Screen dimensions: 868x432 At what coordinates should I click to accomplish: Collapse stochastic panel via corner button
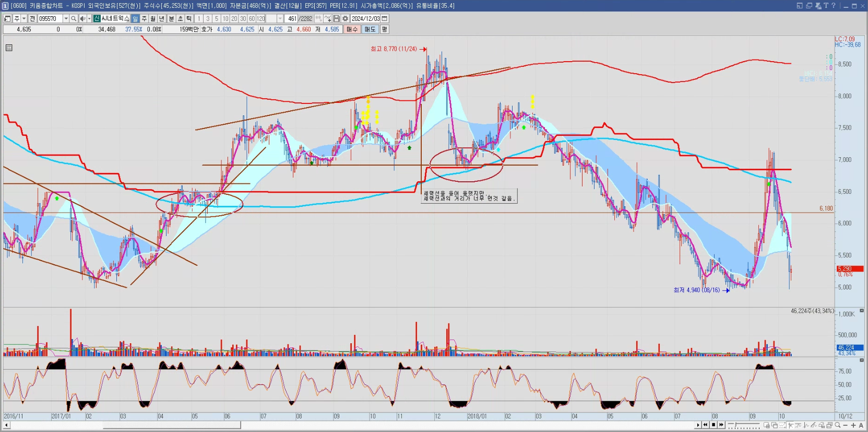pos(862,360)
